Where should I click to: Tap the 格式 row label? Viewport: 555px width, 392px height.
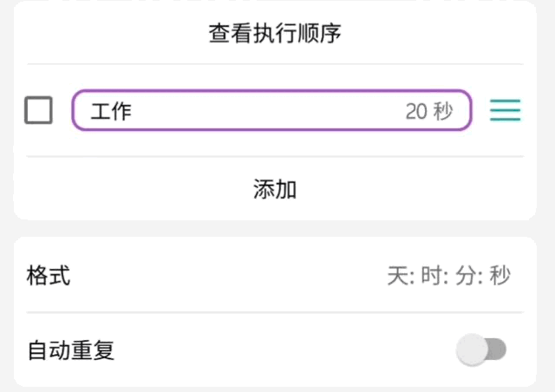tap(49, 277)
